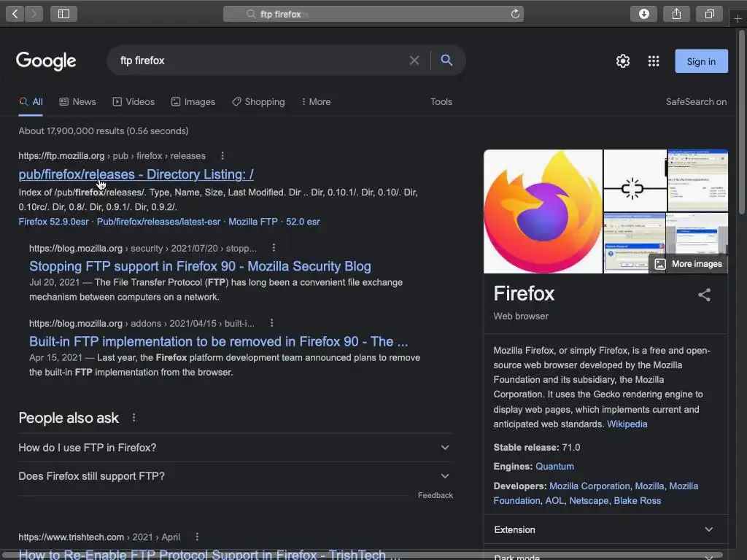Click SafeSearch on setting
The height and width of the screenshot is (560, 747).
(696, 102)
